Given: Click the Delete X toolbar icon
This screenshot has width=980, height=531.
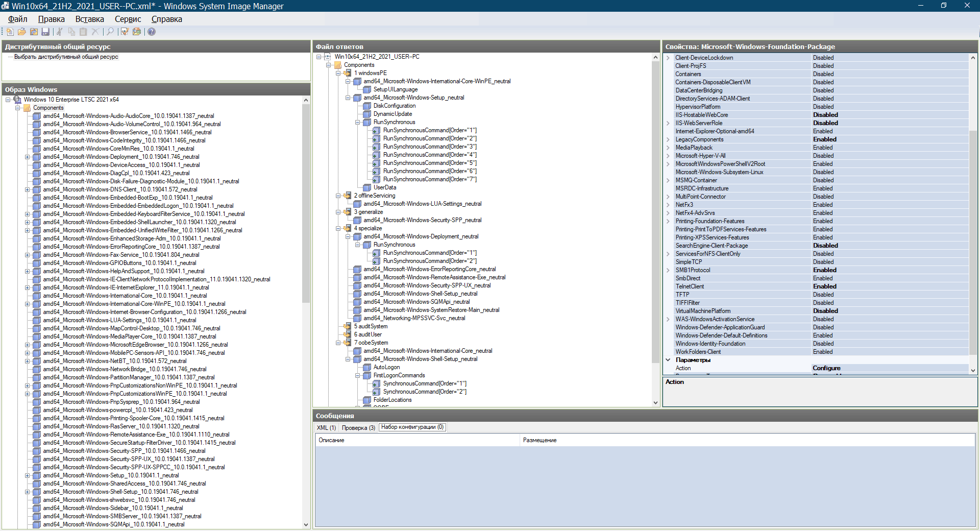Looking at the screenshot, I should click(x=95, y=32).
